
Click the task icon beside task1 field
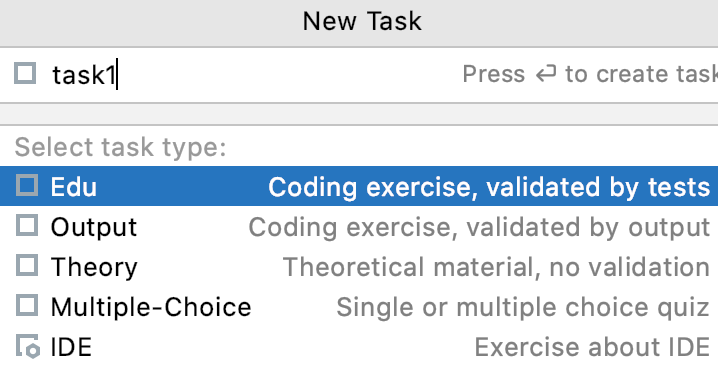point(25,74)
